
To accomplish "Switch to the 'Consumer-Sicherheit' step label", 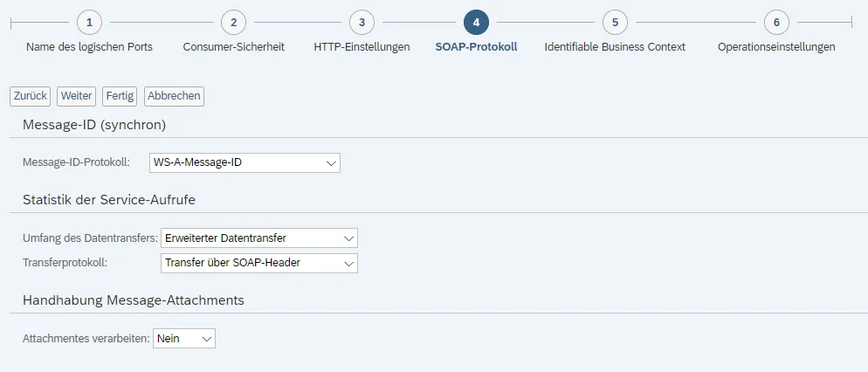I will (x=233, y=47).
